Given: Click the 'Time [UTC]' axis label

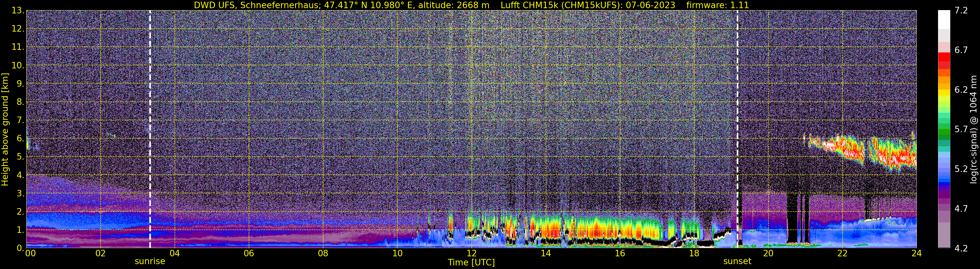Looking at the screenshot, I should 471,262.
